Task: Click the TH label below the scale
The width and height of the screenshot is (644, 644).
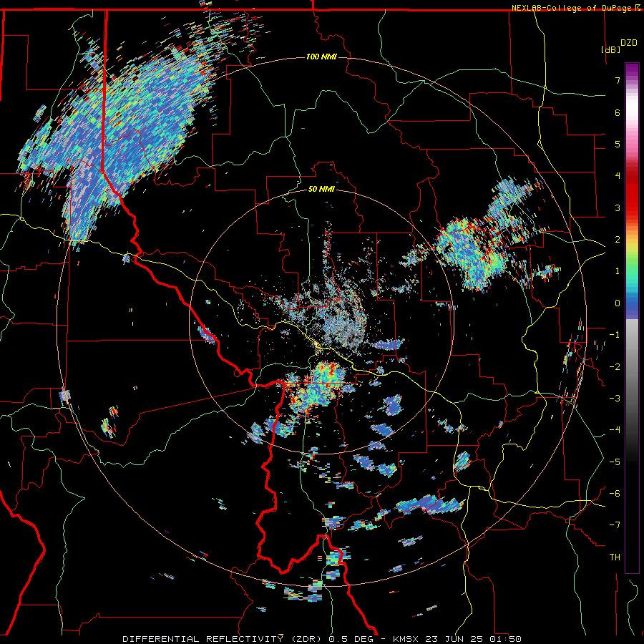Action: pyautogui.click(x=615, y=557)
